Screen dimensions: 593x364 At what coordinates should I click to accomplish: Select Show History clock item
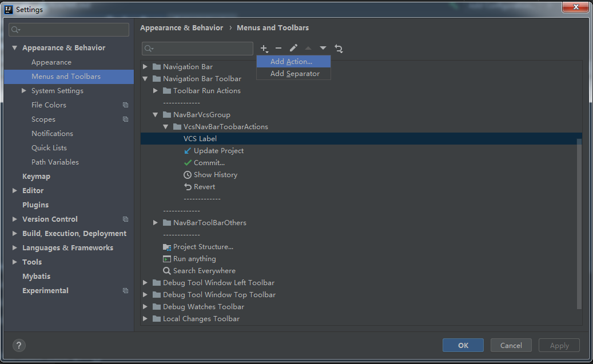[x=215, y=175]
